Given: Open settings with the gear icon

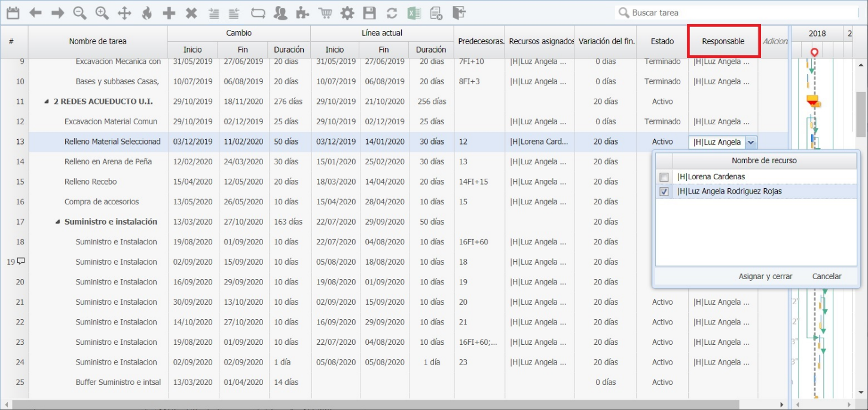Looking at the screenshot, I should [347, 13].
